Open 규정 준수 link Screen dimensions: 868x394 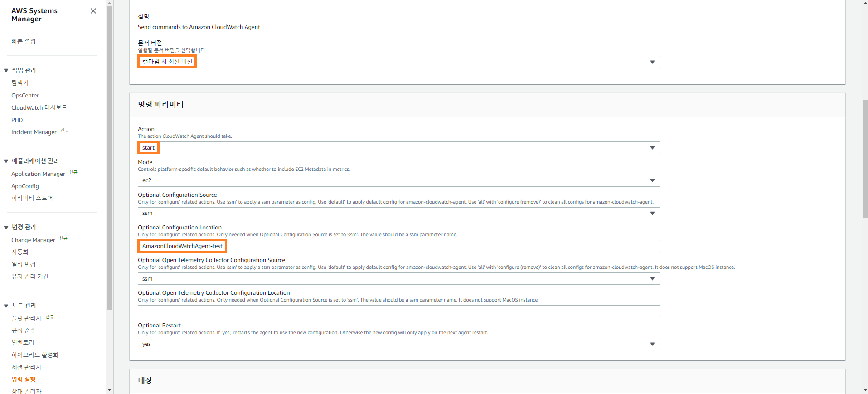tap(24, 331)
